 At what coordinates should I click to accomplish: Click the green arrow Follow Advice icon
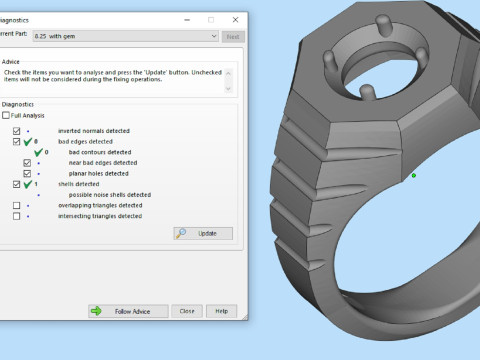96,311
